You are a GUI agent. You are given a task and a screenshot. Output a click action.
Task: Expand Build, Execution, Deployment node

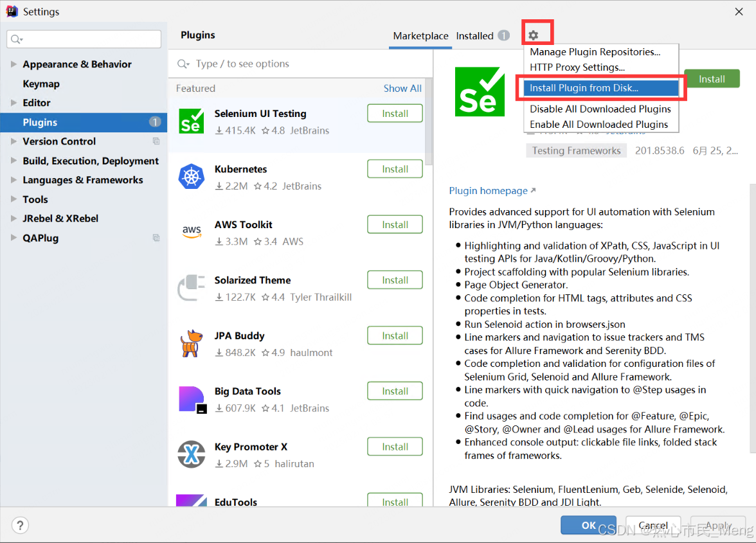point(14,161)
